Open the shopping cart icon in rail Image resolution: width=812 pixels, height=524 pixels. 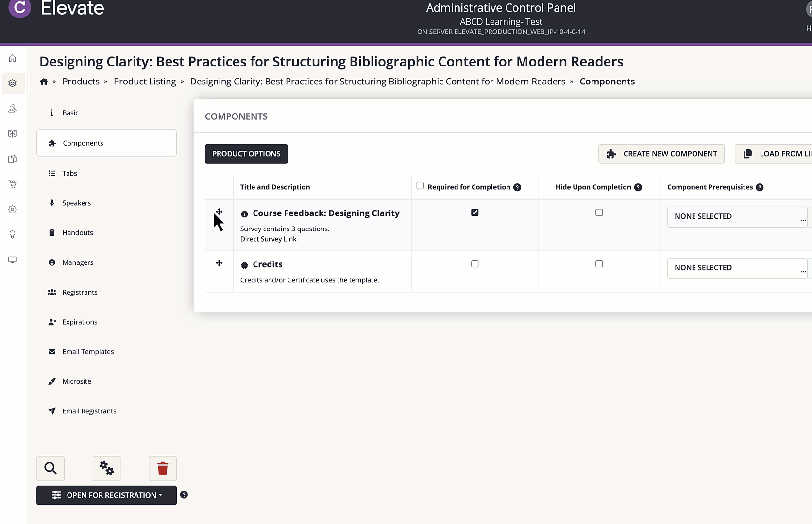(13, 184)
